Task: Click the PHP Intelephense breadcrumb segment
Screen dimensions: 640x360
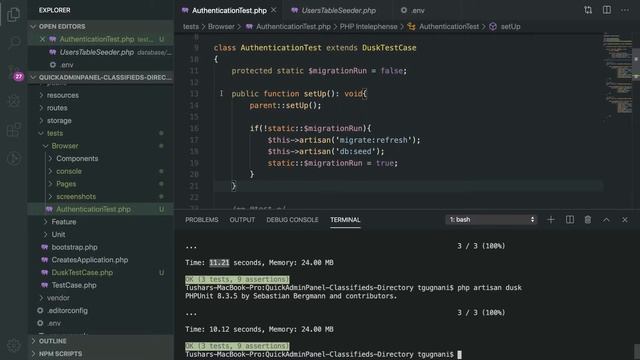Action: [368, 27]
